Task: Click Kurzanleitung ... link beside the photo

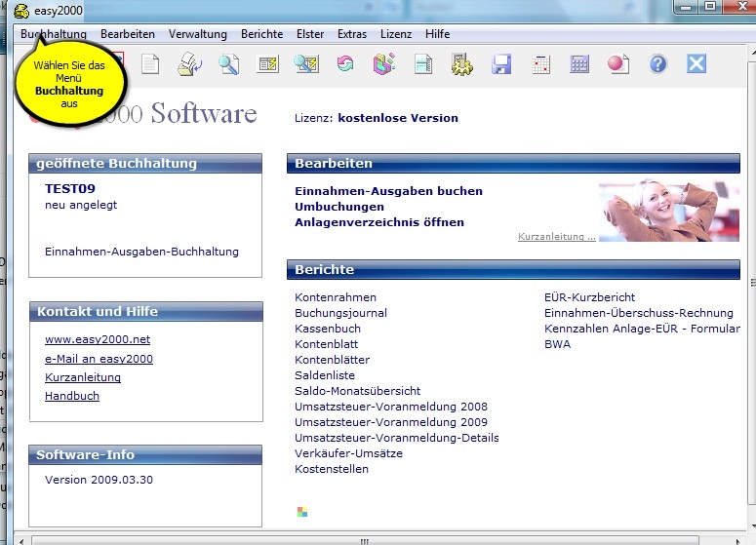Action: pos(557,237)
